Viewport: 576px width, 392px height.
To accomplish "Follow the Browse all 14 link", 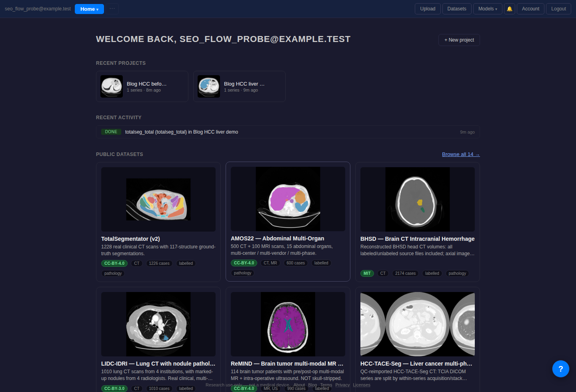I will (x=461, y=154).
